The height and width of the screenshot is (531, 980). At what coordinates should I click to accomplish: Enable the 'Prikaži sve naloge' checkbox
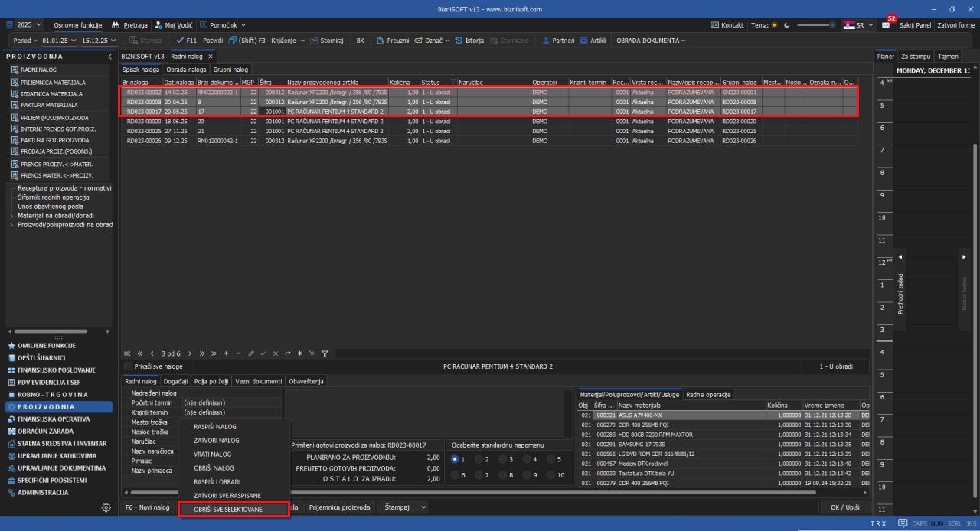click(x=129, y=366)
